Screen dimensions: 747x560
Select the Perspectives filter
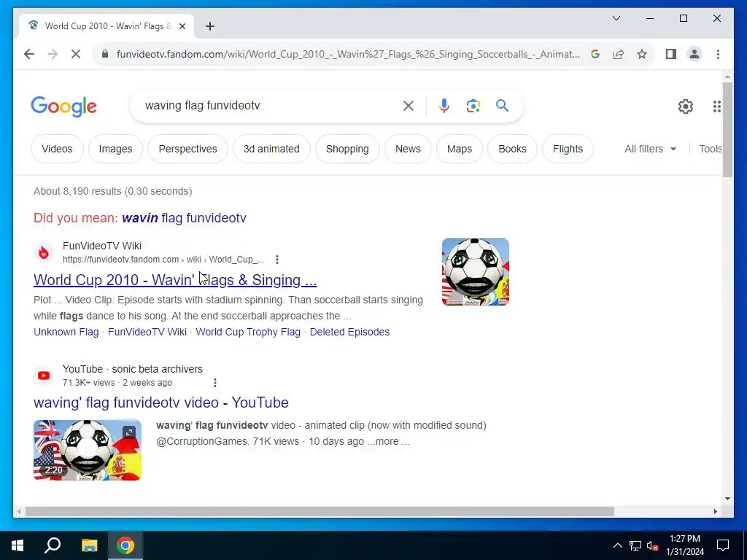pos(187,149)
